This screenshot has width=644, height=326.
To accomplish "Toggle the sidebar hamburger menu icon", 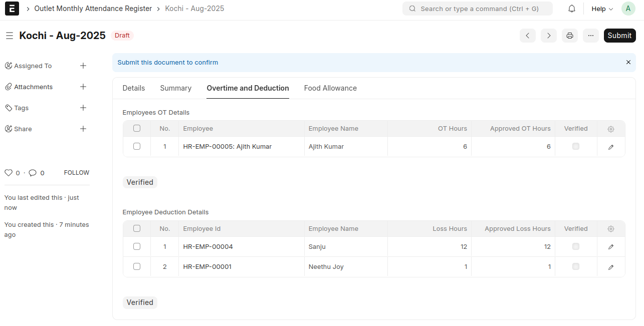I will click(10, 36).
